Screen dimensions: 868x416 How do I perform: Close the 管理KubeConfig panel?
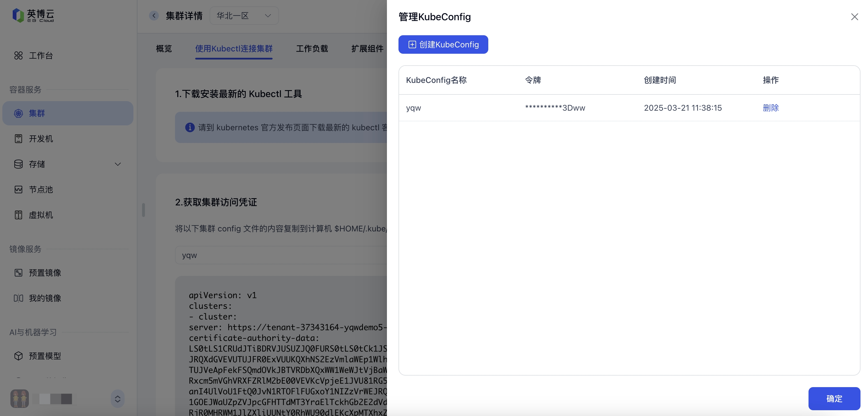click(854, 17)
